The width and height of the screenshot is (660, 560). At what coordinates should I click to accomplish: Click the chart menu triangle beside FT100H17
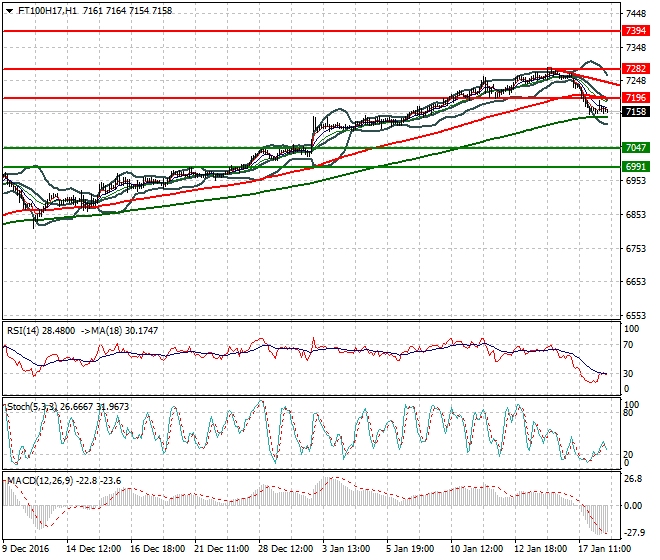coord(9,11)
